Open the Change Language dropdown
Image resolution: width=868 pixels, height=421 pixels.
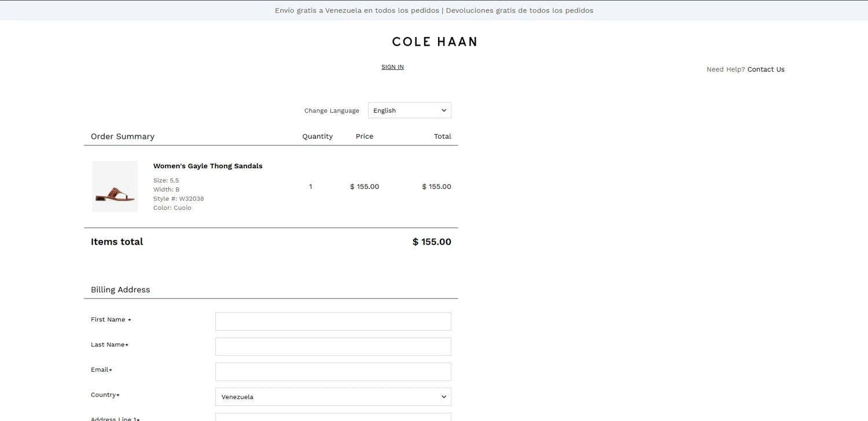pyautogui.click(x=410, y=110)
